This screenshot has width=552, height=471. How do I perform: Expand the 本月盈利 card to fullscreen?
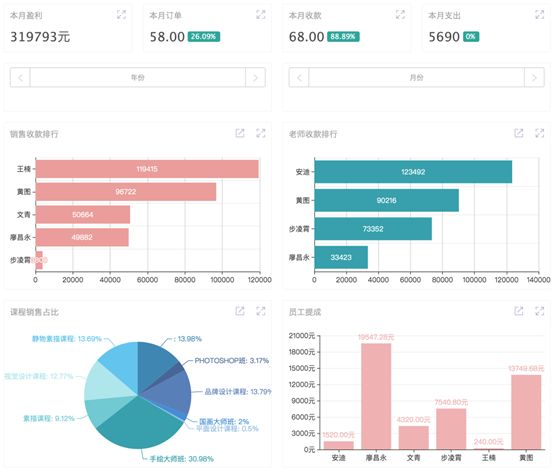point(121,15)
